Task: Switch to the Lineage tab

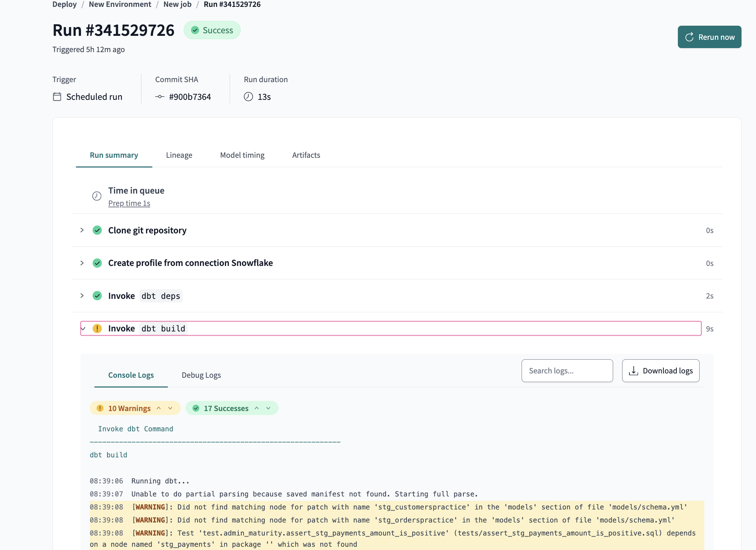Action: coord(179,155)
